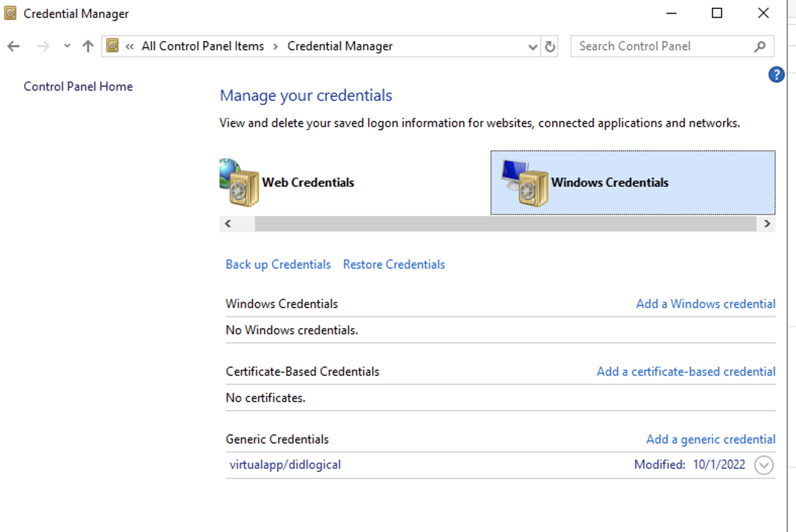Click the search magnifier icon
This screenshot has height=532, width=796.
[x=759, y=47]
